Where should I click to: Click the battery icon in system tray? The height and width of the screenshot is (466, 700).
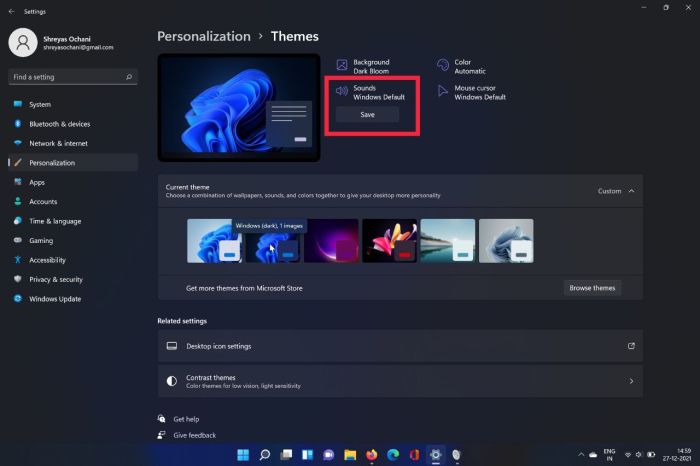651,455
